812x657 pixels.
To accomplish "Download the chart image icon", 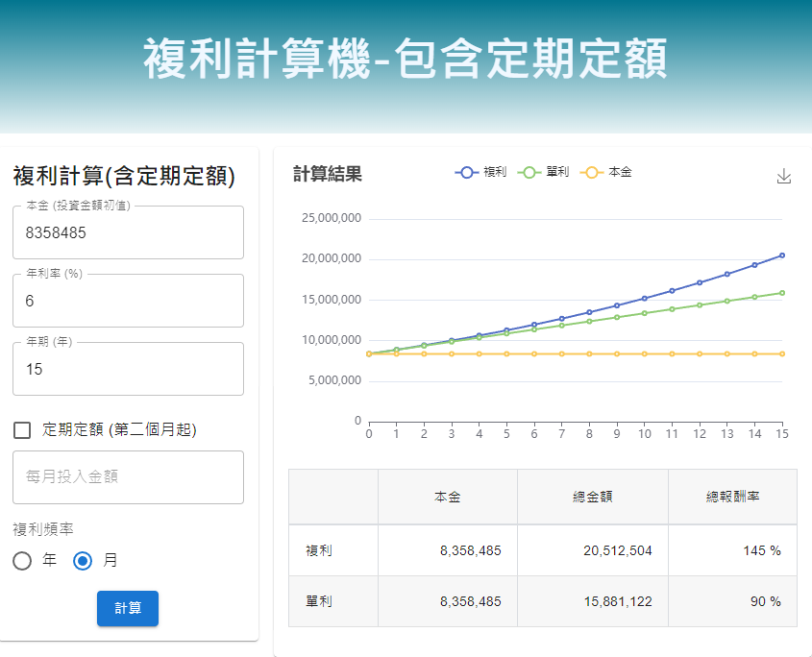I will pyautogui.click(x=783, y=176).
